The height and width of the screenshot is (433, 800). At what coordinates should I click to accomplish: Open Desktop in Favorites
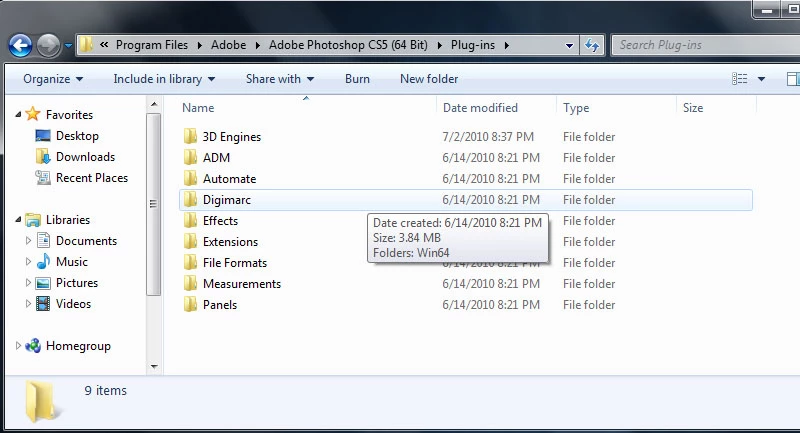click(x=77, y=136)
